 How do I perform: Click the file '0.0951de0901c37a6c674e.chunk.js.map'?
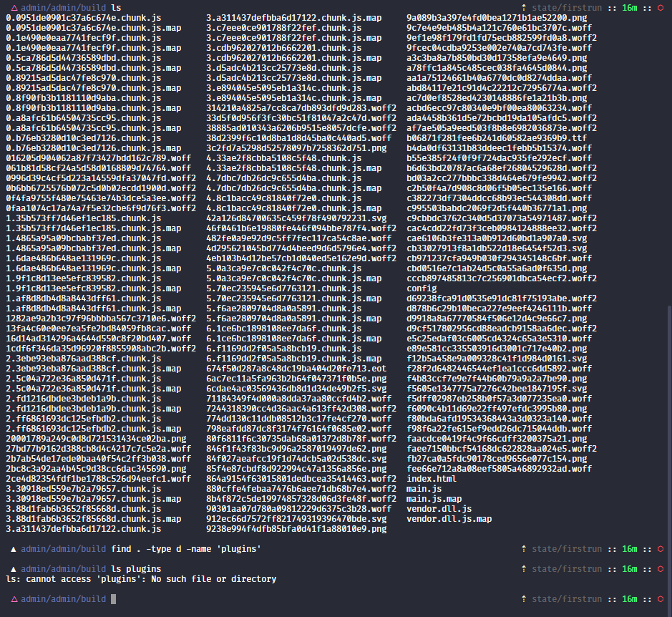[x=94, y=28]
